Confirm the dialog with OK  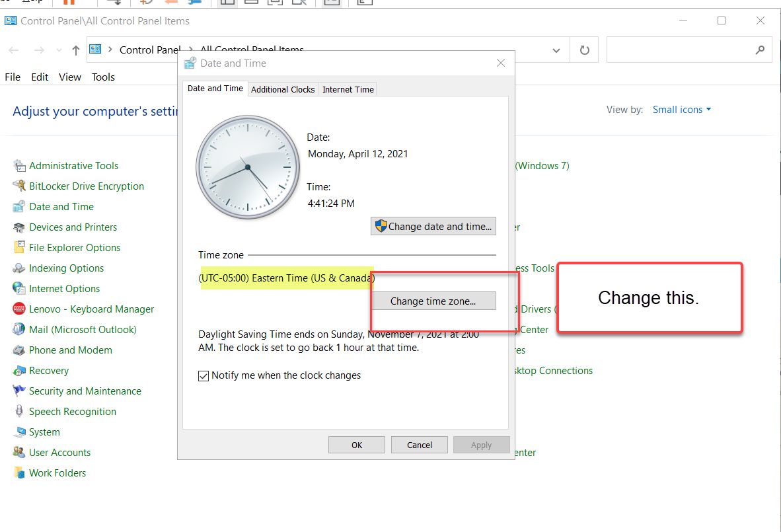click(x=357, y=445)
